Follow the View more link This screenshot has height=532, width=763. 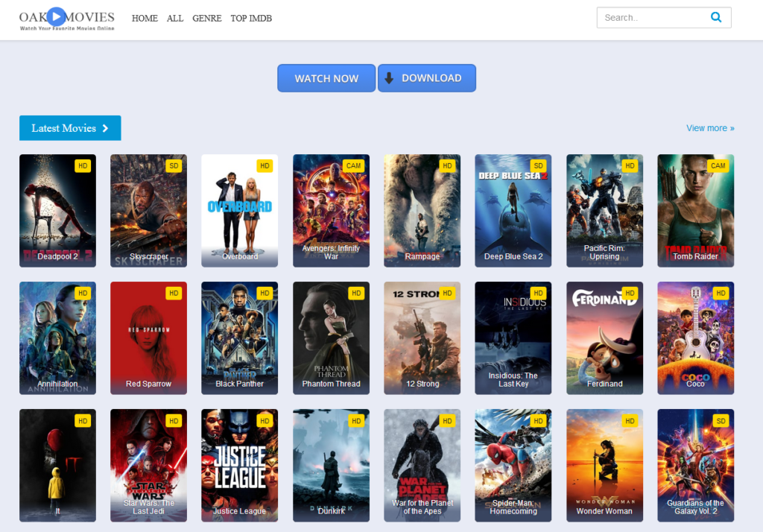(710, 128)
